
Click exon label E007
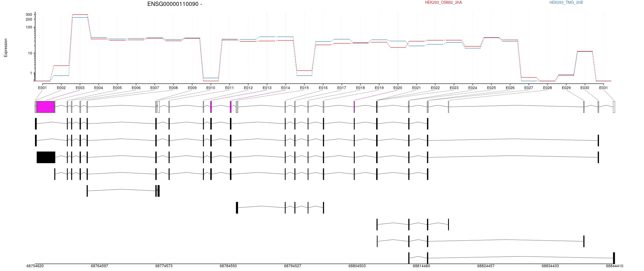tap(155, 88)
